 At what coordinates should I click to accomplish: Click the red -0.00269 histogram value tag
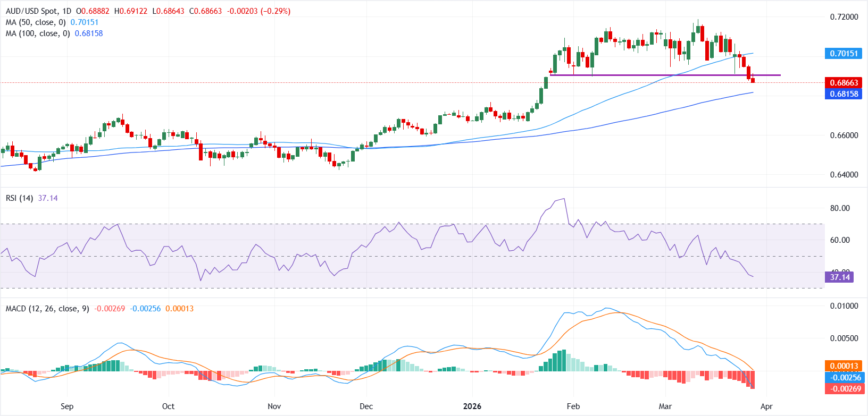(x=844, y=388)
